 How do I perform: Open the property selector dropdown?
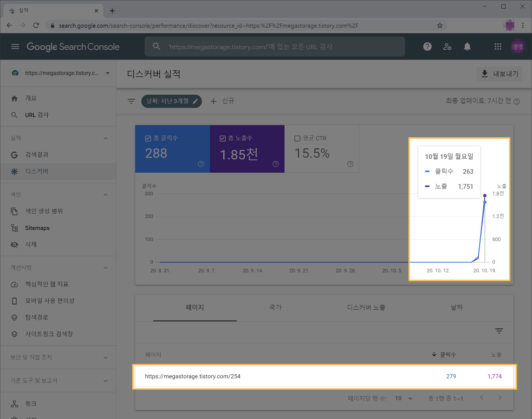(x=108, y=73)
